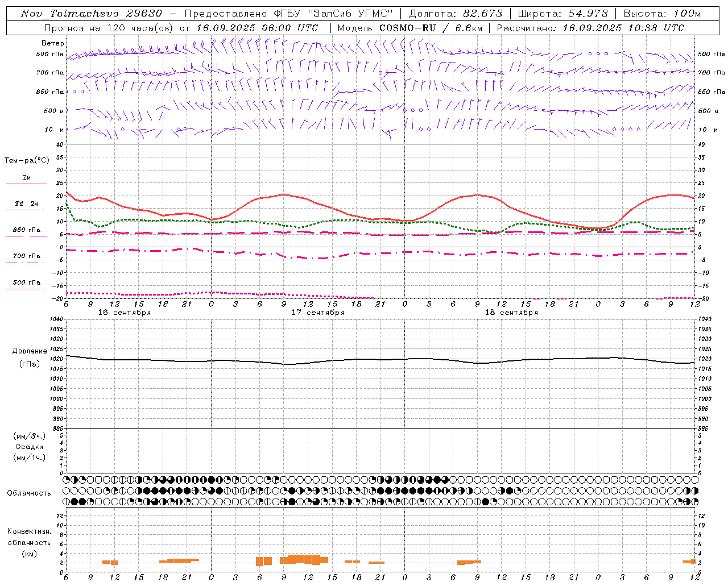Click the station name Nov_Tolmachevo_29630
728x582 pixels.
click(92, 14)
